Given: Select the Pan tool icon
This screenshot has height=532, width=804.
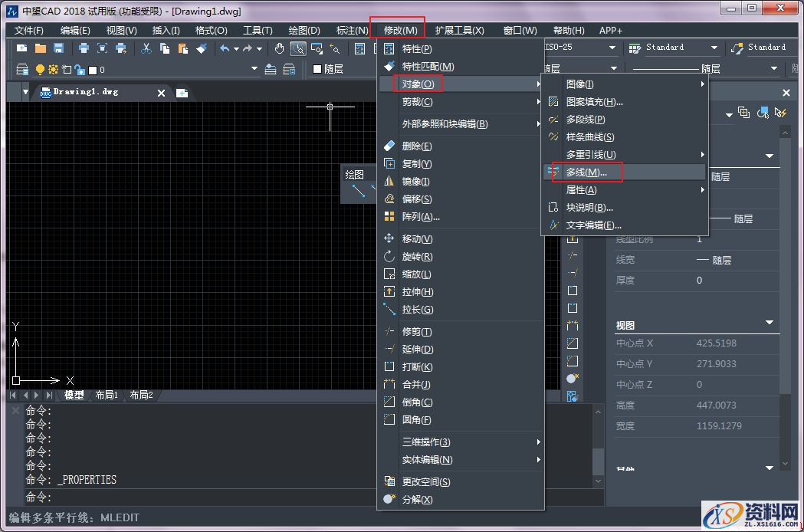Looking at the screenshot, I should [x=279, y=48].
